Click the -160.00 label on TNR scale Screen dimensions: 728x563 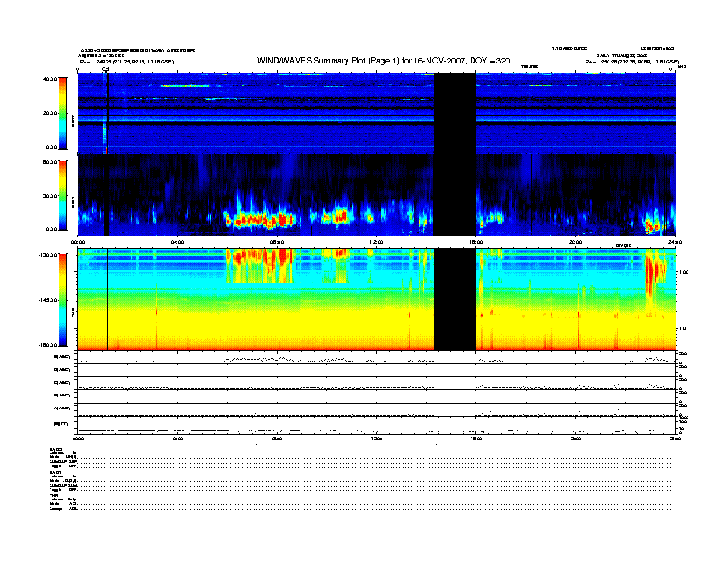point(49,345)
